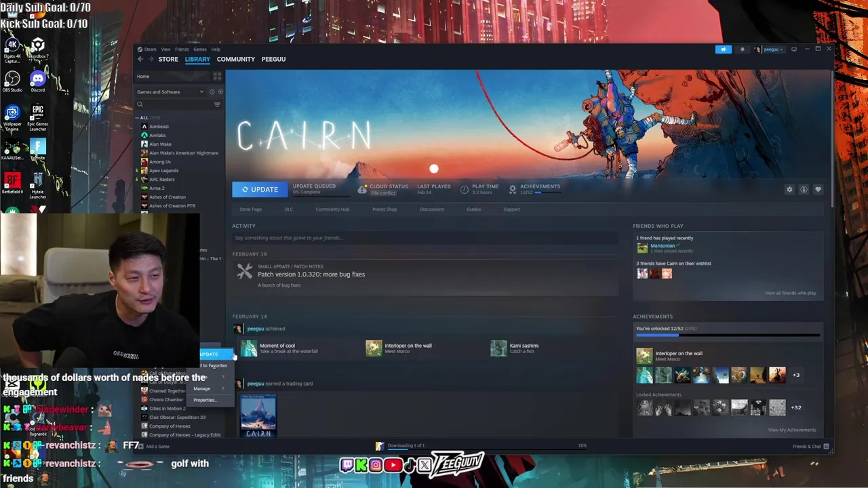Switch to Big Picture mode monitor icon
Screen dimensions: 868x488
794,49
